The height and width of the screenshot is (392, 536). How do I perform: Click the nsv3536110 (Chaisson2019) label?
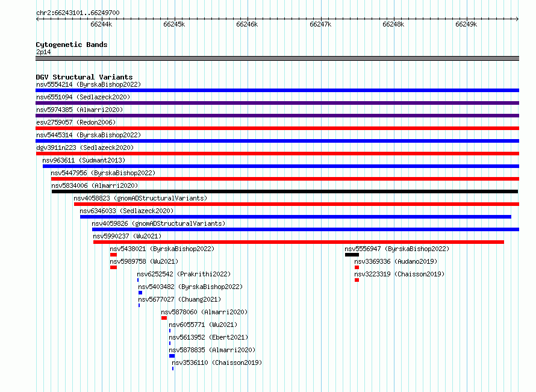[217, 362]
